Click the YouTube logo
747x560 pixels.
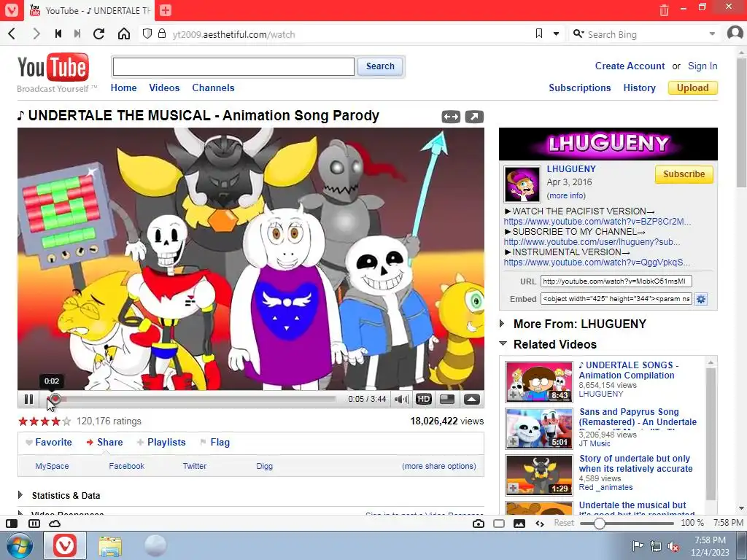tap(53, 67)
